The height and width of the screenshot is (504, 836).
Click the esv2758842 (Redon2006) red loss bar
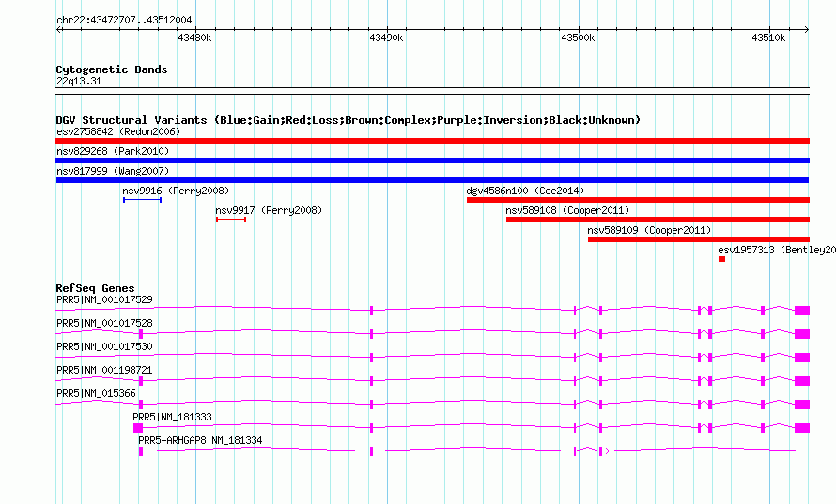pyautogui.click(x=432, y=141)
